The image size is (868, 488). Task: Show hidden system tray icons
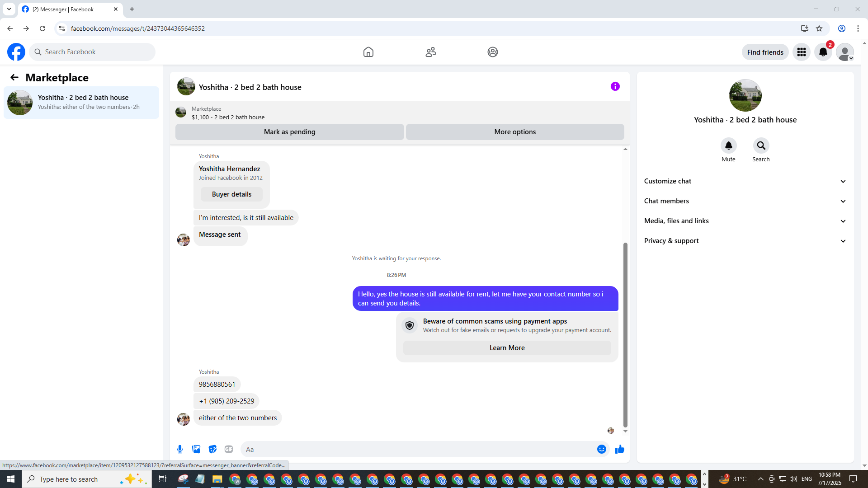pyautogui.click(x=760, y=479)
